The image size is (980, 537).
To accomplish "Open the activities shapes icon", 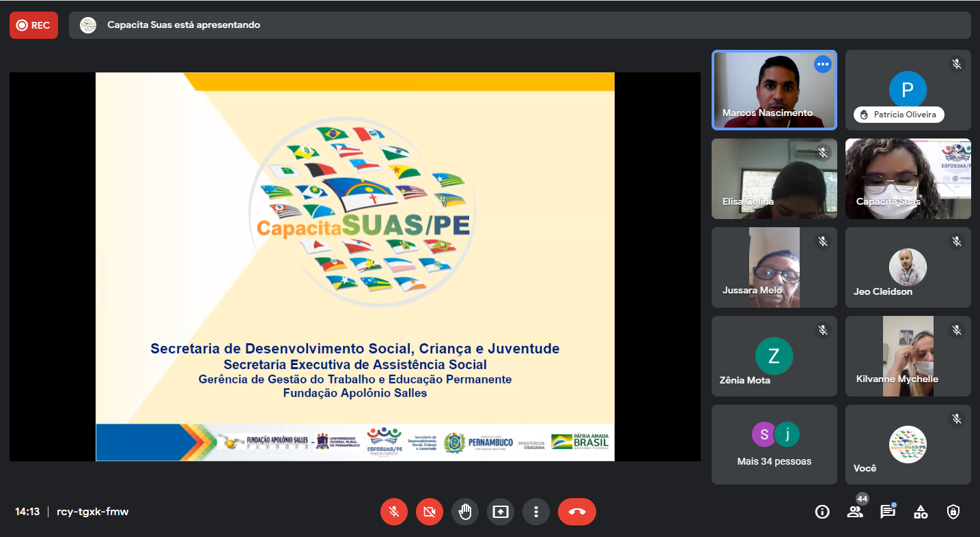I will tap(921, 512).
